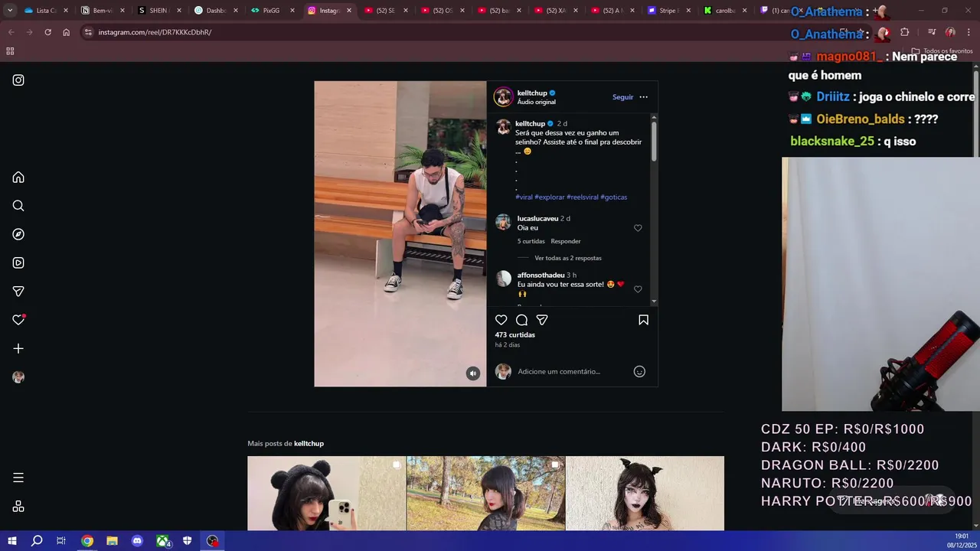Open the tab search dropdown arrow
This screenshot has height=551, width=980.
tap(10, 11)
